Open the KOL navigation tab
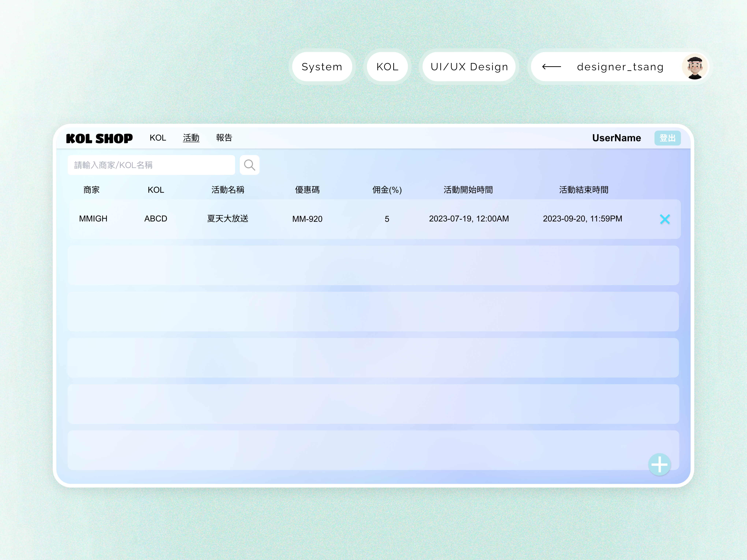Screen dimensions: 747x560 tap(158, 138)
